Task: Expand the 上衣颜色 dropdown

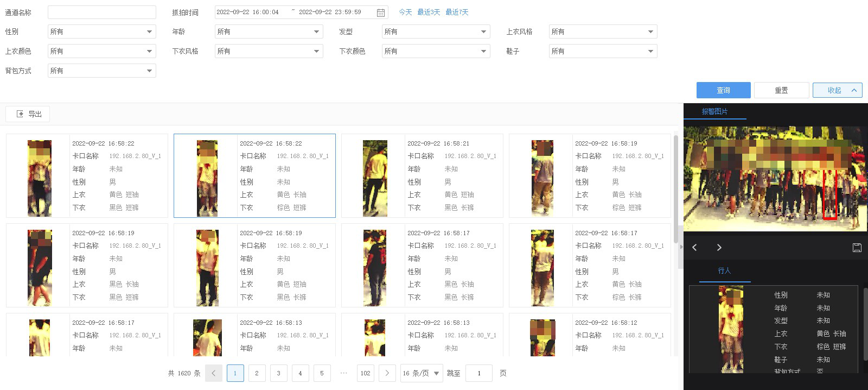Action: coord(102,51)
